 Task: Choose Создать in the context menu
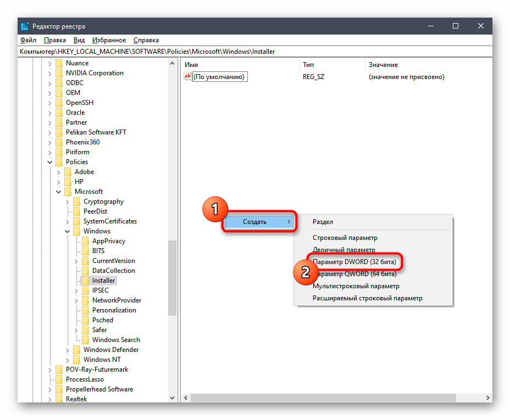[x=259, y=222]
